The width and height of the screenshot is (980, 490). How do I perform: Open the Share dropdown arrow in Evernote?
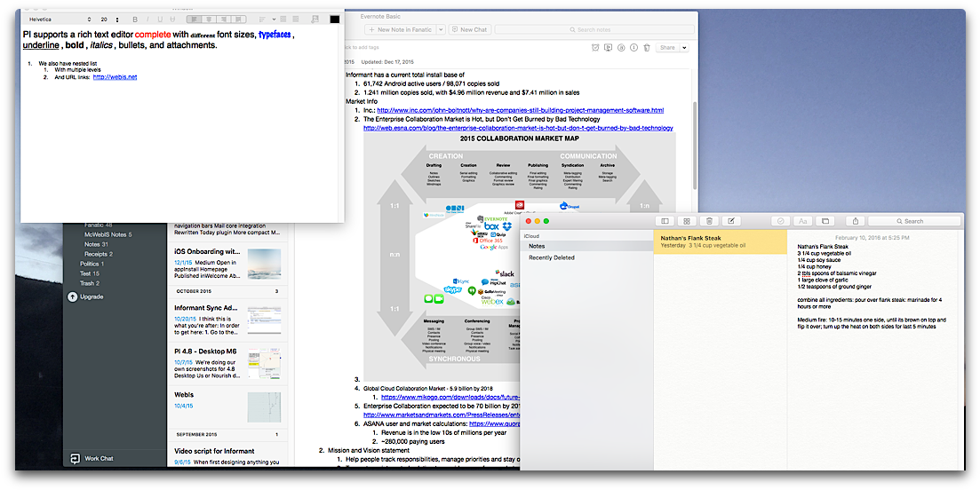pos(684,47)
